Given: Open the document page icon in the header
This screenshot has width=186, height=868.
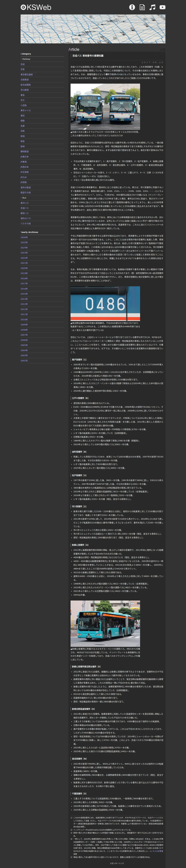Looking at the screenshot, I should click(142, 7).
